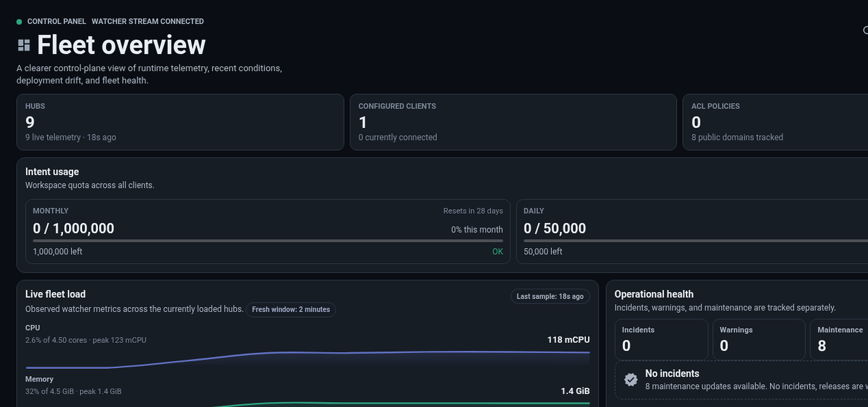This screenshot has width=868, height=407.
Task: Click the green connection status dot
Action: coord(19,22)
